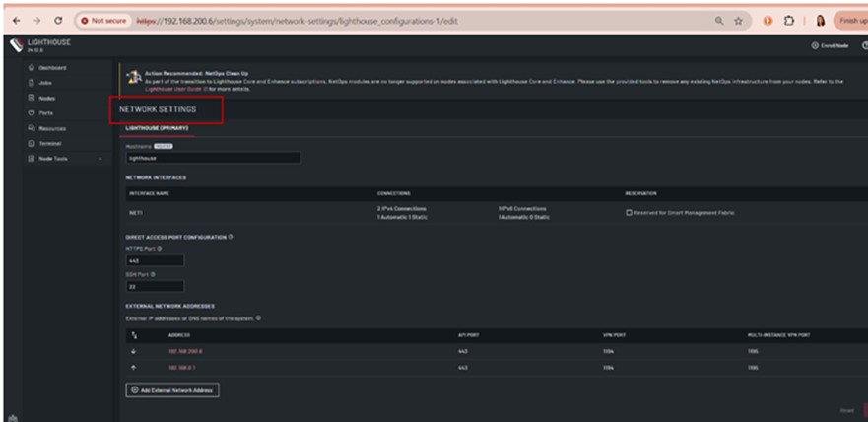Expand the Node Tools sidebar menu

click(x=65, y=159)
